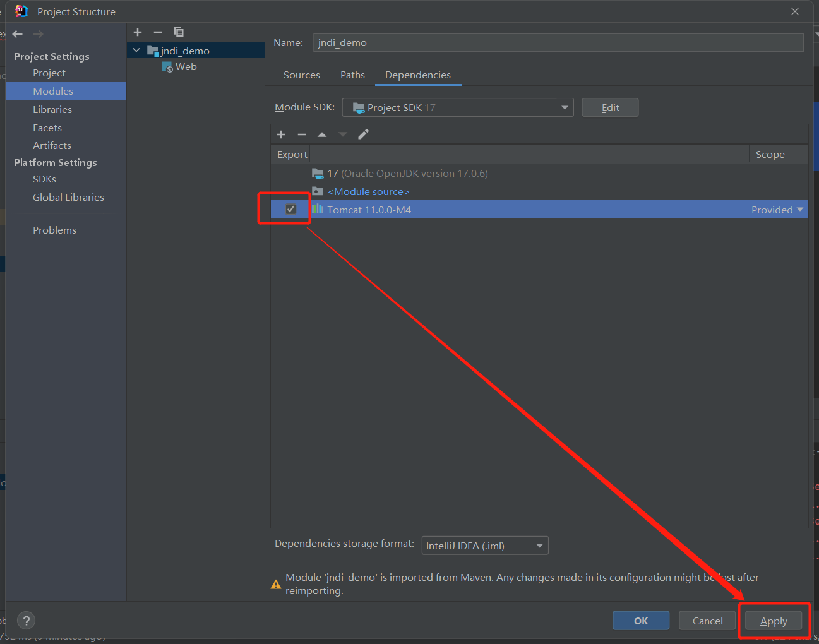
Task: Click the Edit SDK button
Action: tap(610, 107)
